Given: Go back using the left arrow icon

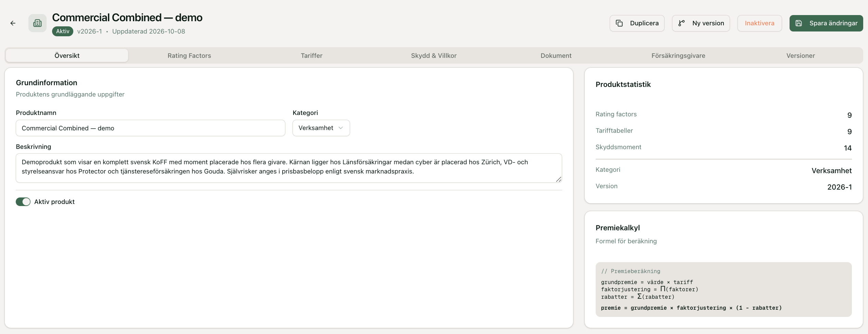Looking at the screenshot, I should coord(13,23).
